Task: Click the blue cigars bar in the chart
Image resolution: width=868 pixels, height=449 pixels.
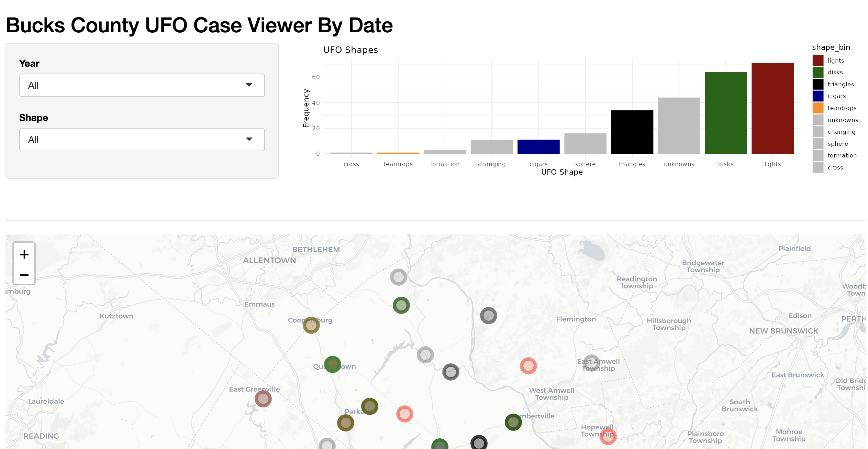Action: coord(538,147)
